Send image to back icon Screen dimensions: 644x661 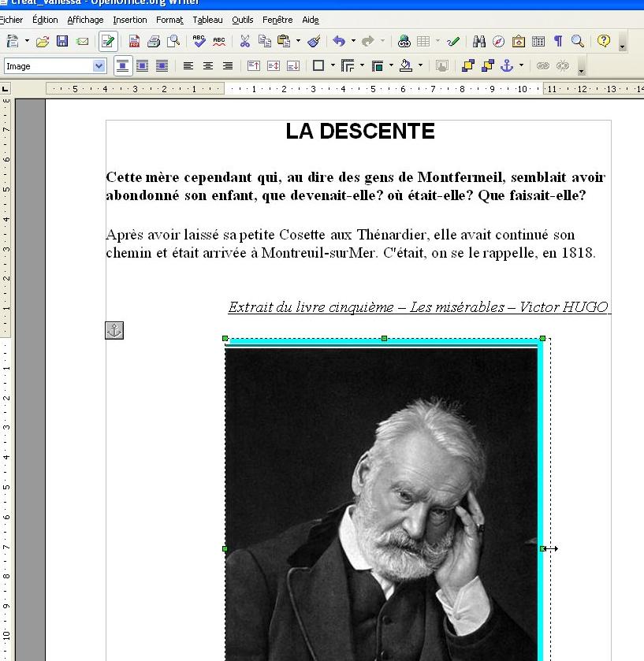coord(488,66)
